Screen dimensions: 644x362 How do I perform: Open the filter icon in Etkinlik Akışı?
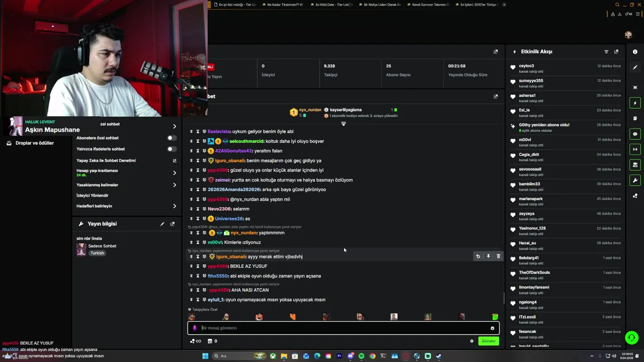coord(606,52)
